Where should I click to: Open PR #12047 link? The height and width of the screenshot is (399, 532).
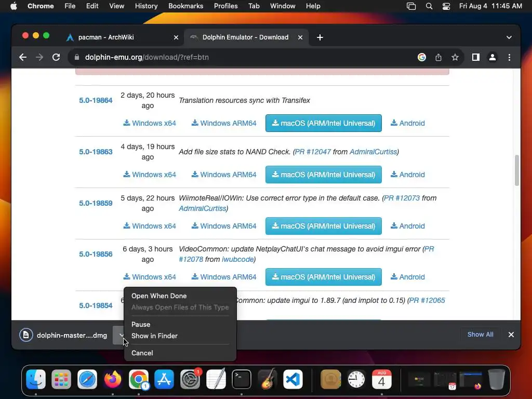click(313, 152)
